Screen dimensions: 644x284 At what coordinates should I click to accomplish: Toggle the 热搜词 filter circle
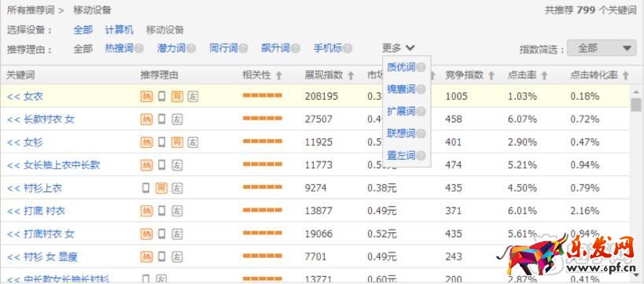click(x=139, y=49)
